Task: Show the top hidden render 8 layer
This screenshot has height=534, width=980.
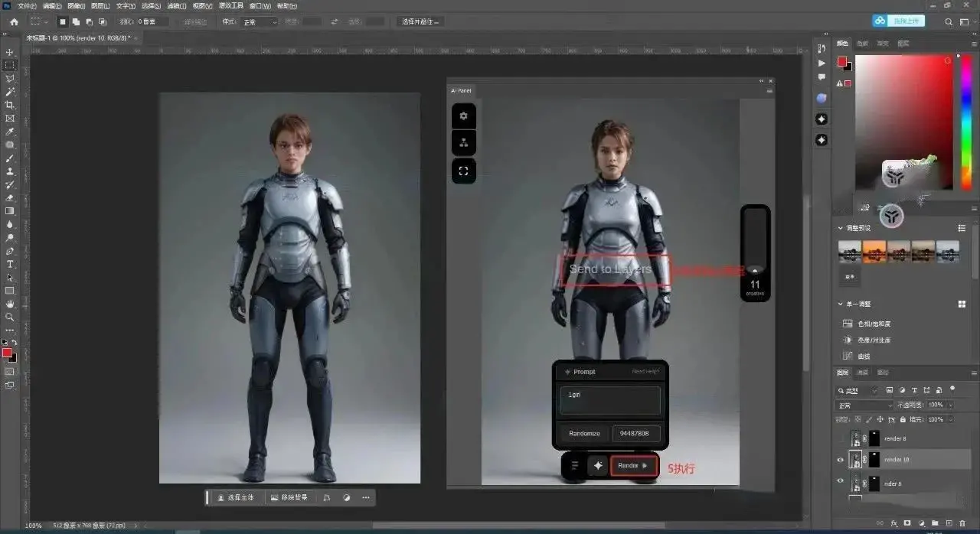Action: (841, 439)
